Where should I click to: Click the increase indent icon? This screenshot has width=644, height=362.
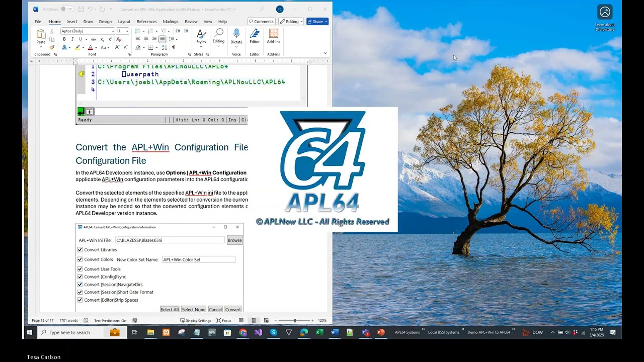(x=186, y=31)
